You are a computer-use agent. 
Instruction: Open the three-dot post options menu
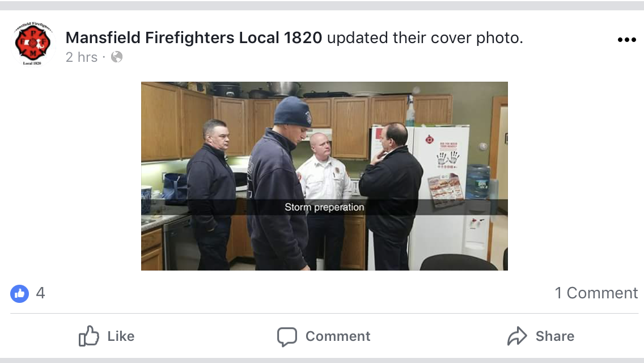pyautogui.click(x=627, y=40)
